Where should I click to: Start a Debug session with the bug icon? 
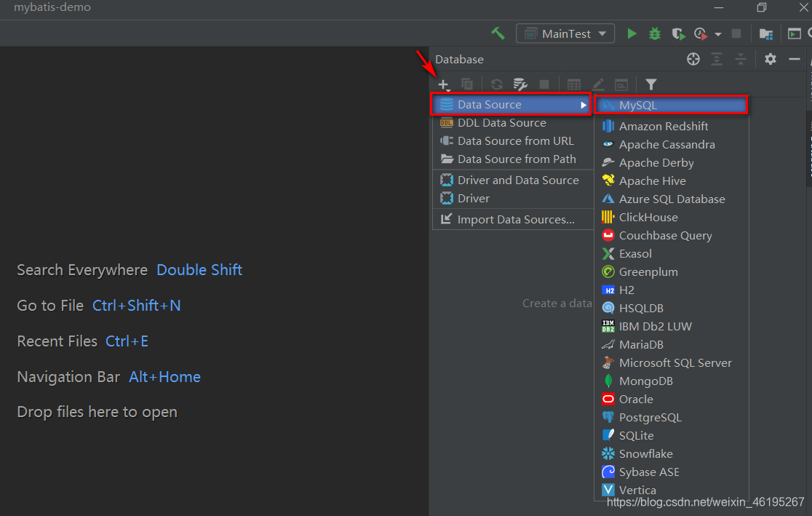pos(654,33)
